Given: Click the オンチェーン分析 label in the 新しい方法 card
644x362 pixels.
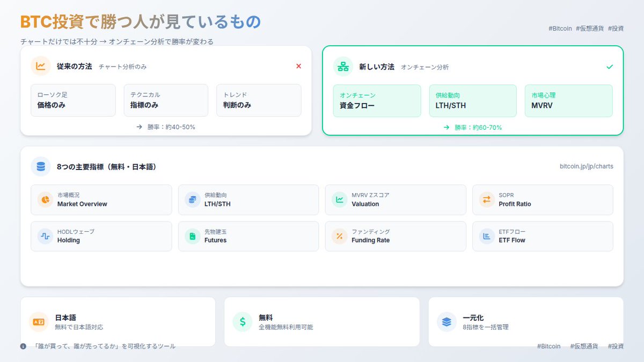Looking at the screenshot, I should click(x=425, y=68).
